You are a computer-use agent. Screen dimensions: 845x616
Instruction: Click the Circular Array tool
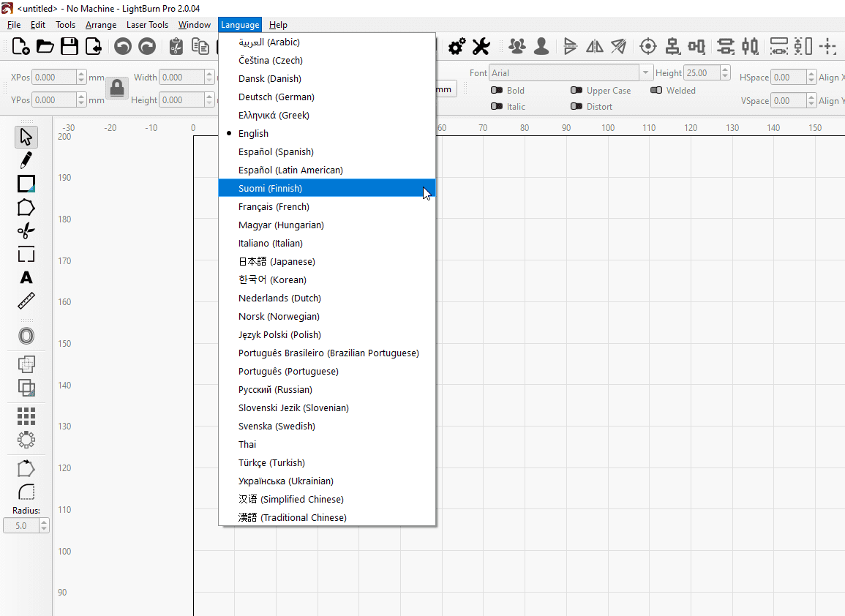coord(26,440)
